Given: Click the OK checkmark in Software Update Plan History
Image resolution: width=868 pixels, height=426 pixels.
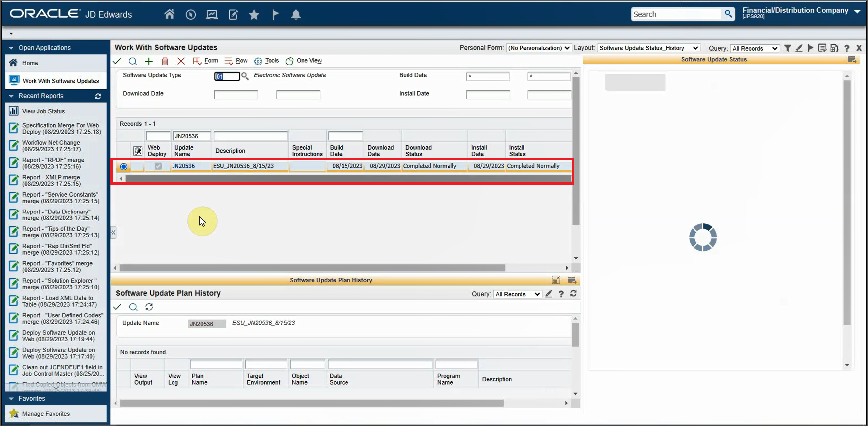Looking at the screenshot, I should [x=117, y=307].
